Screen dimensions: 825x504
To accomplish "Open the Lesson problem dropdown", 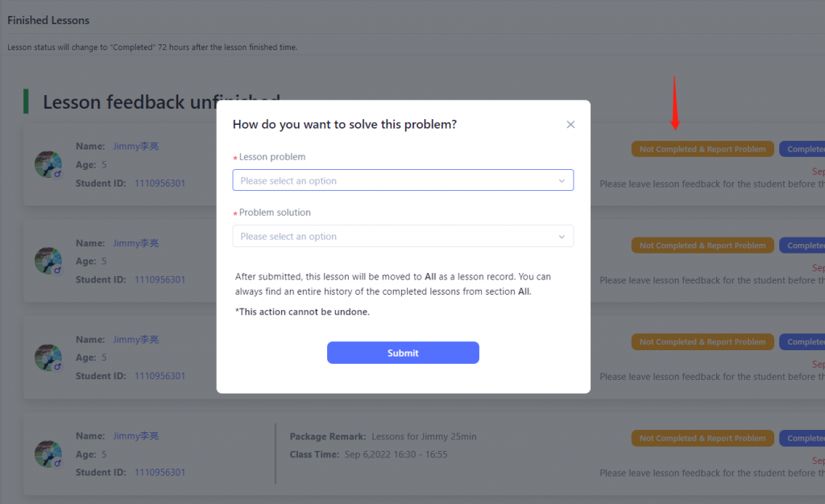I will (403, 180).
